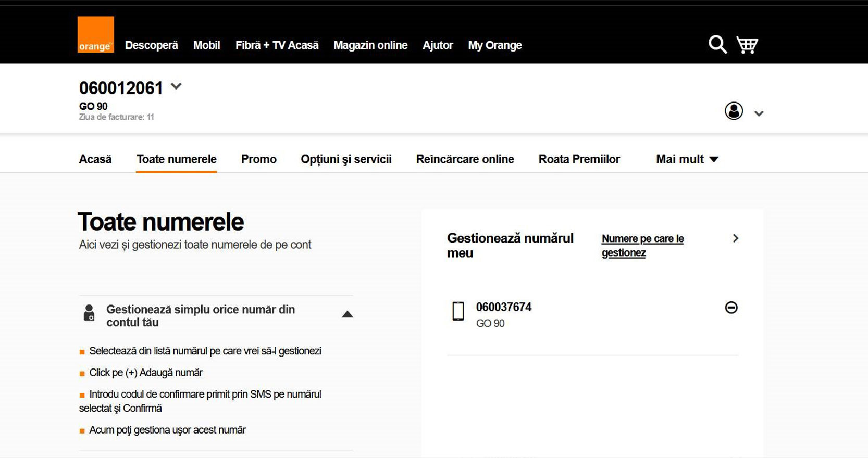
Task: Collapse the Gestionează simplu orice număr section
Action: [347, 314]
